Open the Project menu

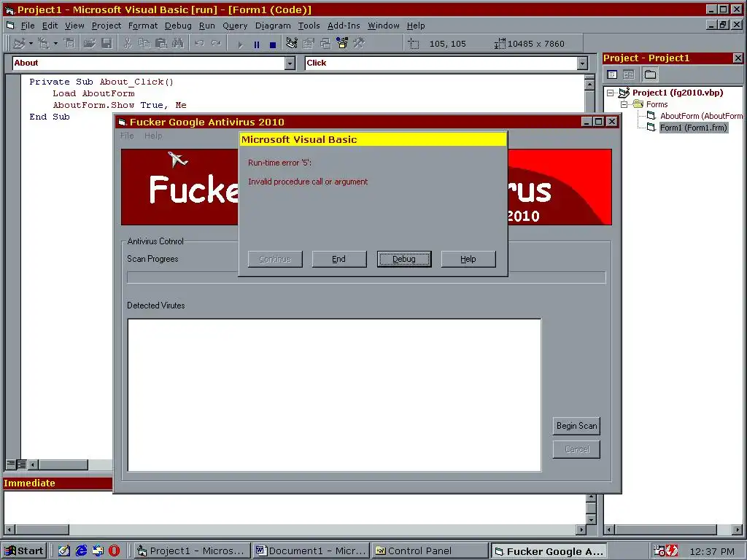tap(107, 26)
